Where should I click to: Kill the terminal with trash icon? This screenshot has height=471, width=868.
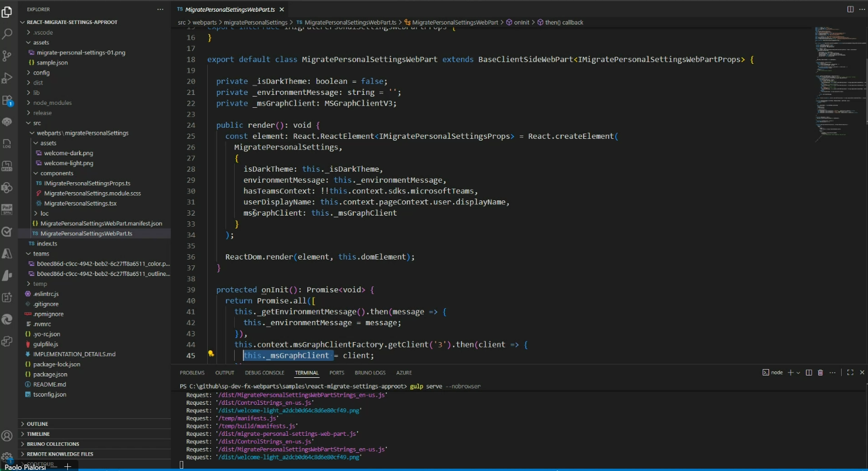[x=820, y=373]
